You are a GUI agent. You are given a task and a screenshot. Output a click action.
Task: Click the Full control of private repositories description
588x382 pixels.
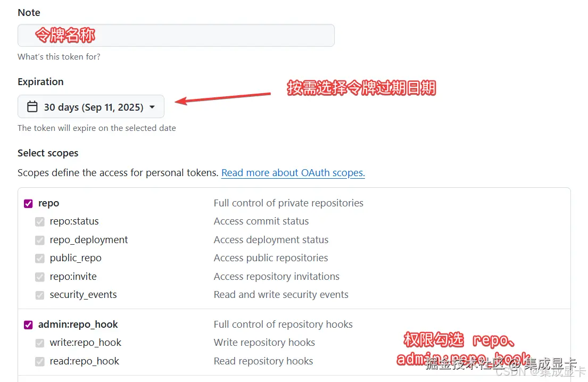pos(288,203)
